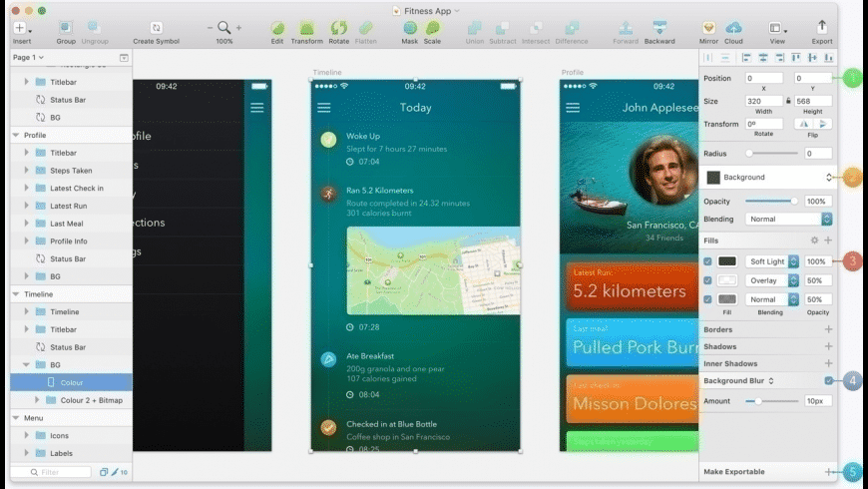This screenshot has height=489, width=868.
Task: Select the Latest Check in layer
Action: click(x=71, y=188)
